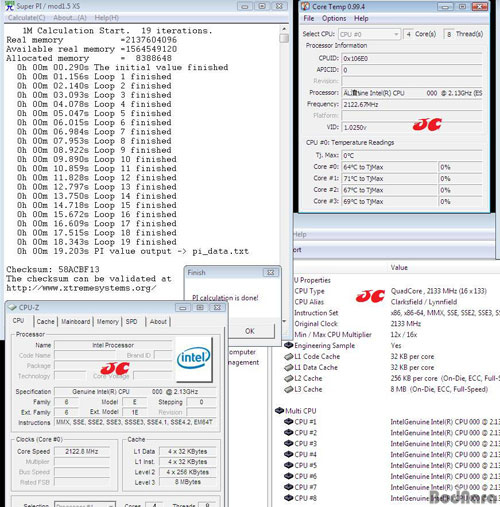Select the Engineering Sample row icon
The width and height of the screenshot is (500, 507).
(x=288, y=345)
